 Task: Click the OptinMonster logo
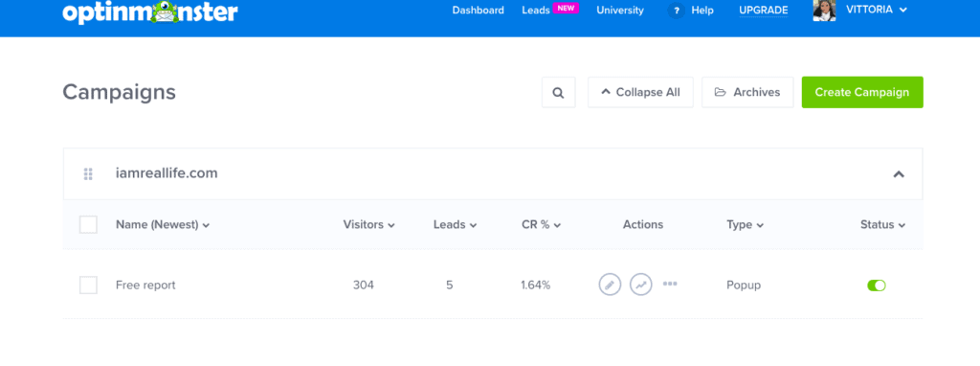[150, 11]
